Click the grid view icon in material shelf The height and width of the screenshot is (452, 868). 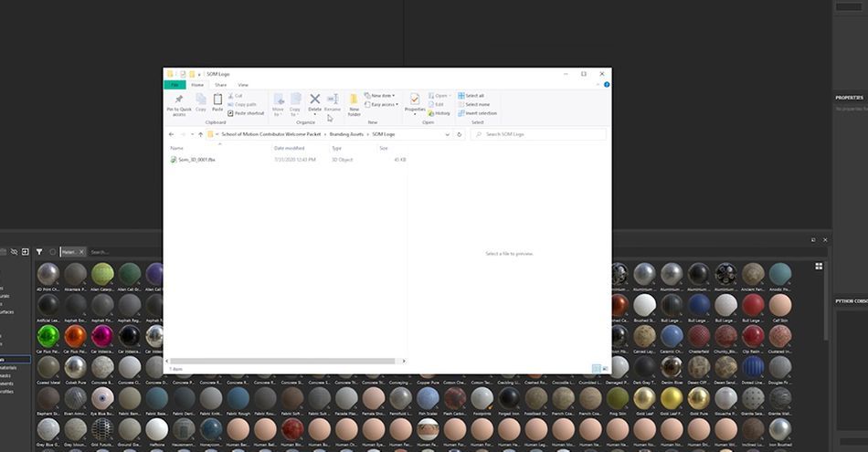pyautogui.click(x=819, y=266)
